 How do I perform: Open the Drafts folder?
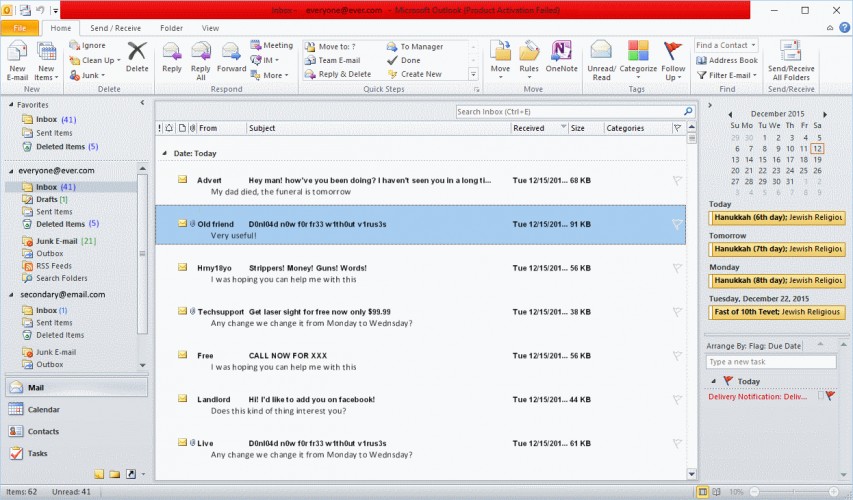point(45,199)
